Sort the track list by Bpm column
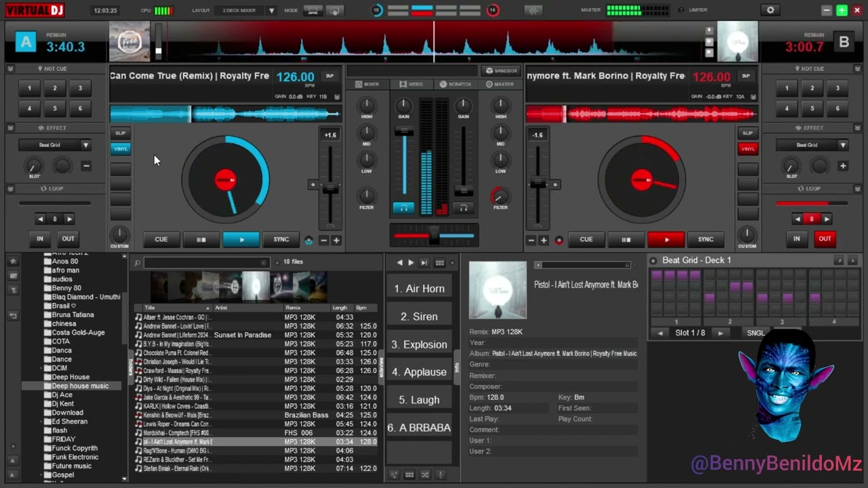This screenshot has height=488, width=868. point(366,308)
